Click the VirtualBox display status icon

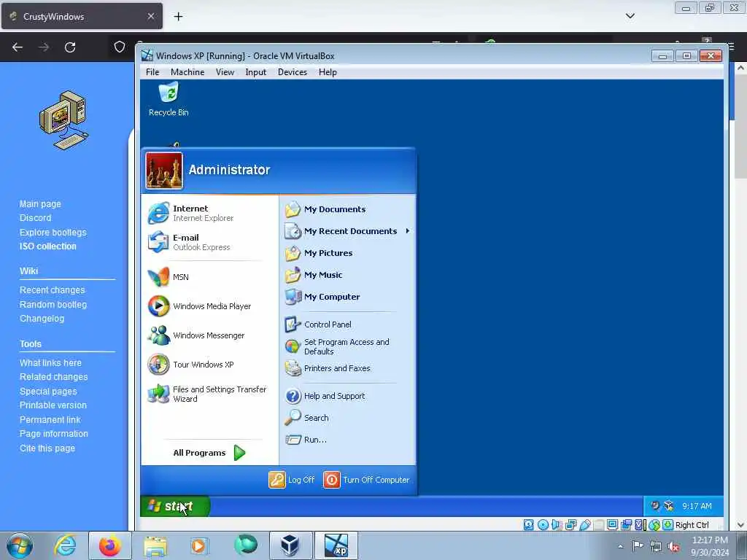(612, 525)
